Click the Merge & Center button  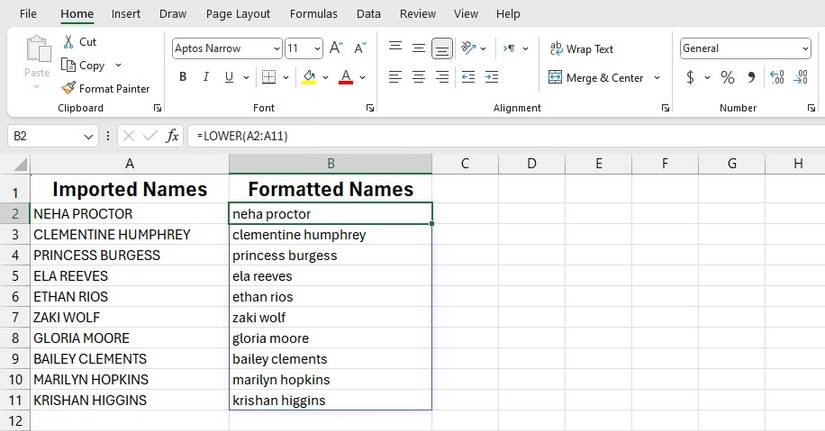(596, 78)
